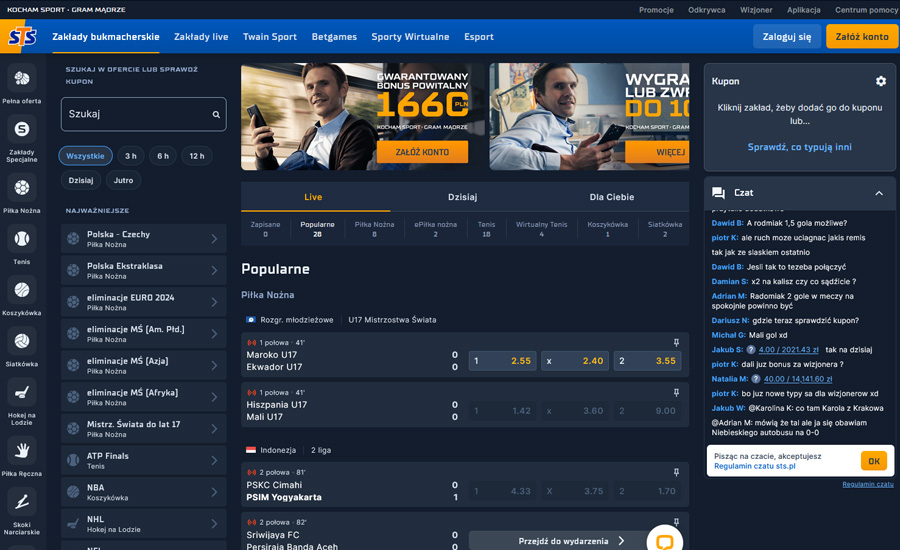Select Hokej na Lodzie sidebar icon
Image resolution: width=900 pixels, height=550 pixels.
pyautogui.click(x=22, y=393)
